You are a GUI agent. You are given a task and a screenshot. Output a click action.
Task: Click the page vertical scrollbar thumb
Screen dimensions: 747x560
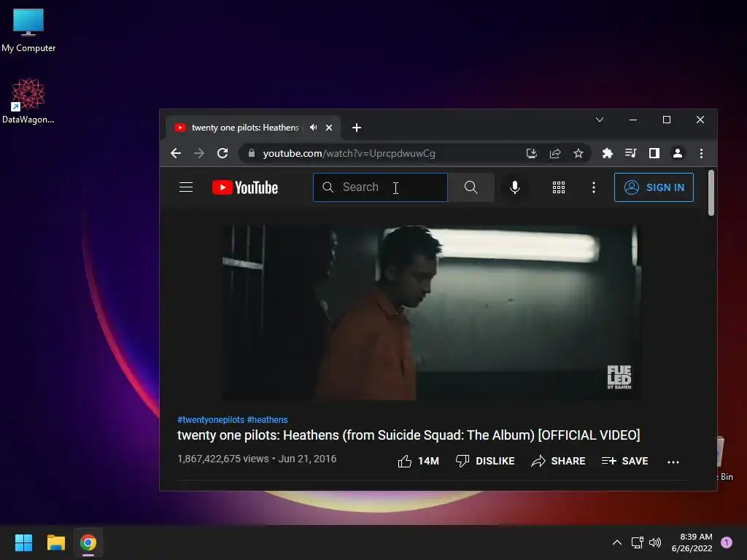tap(711, 192)
